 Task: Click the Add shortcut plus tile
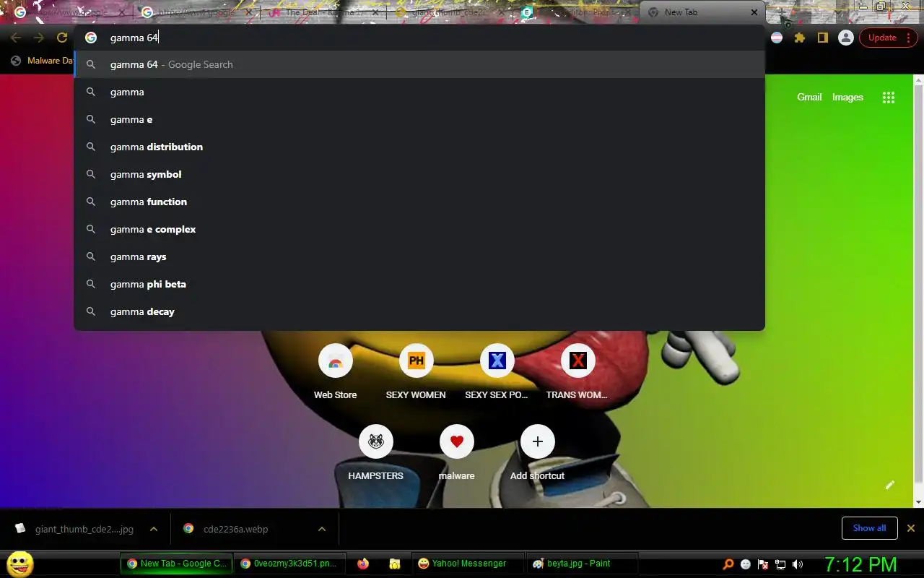click(537, 452)
